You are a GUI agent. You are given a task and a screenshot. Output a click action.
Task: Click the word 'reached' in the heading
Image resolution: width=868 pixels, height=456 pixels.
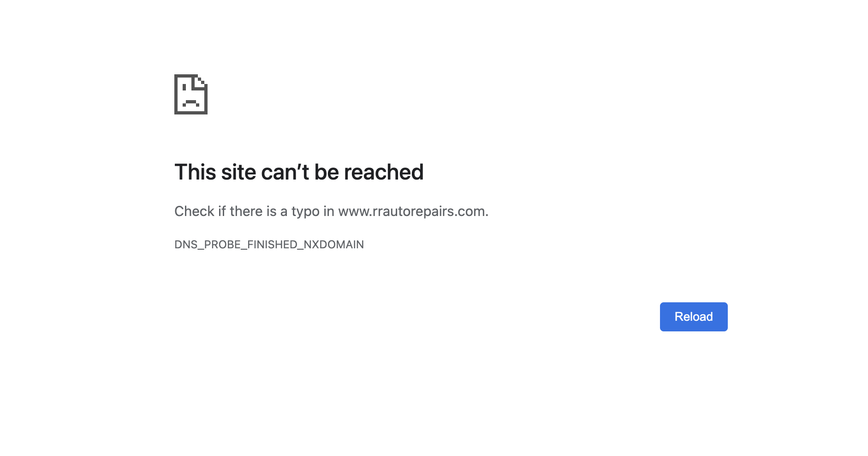384,172
